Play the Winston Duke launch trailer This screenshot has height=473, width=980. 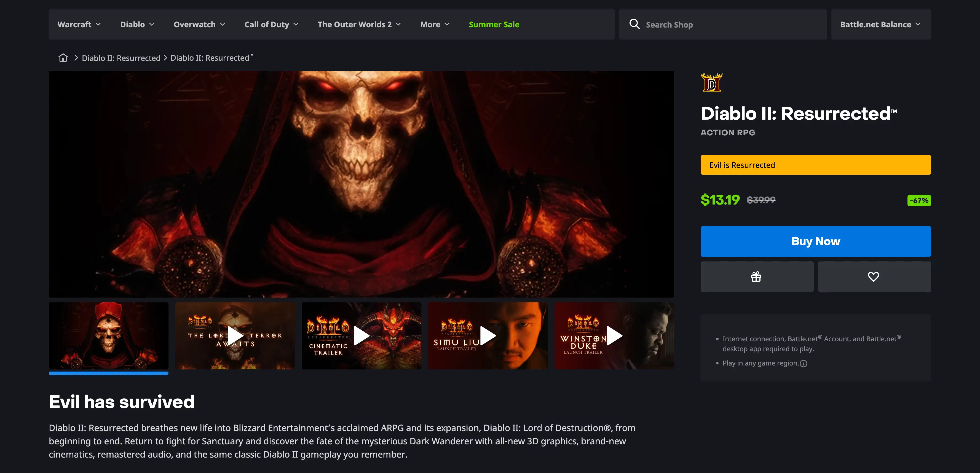click(x=614, y=336)
